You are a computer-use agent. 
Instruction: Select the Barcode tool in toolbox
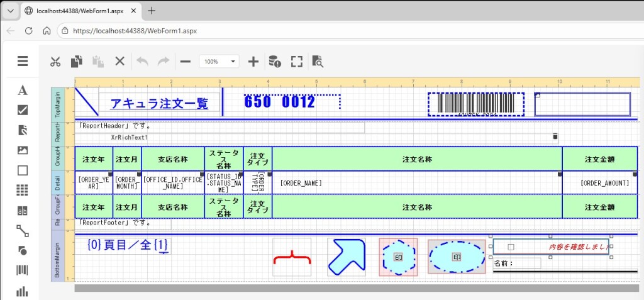(23, 270)
